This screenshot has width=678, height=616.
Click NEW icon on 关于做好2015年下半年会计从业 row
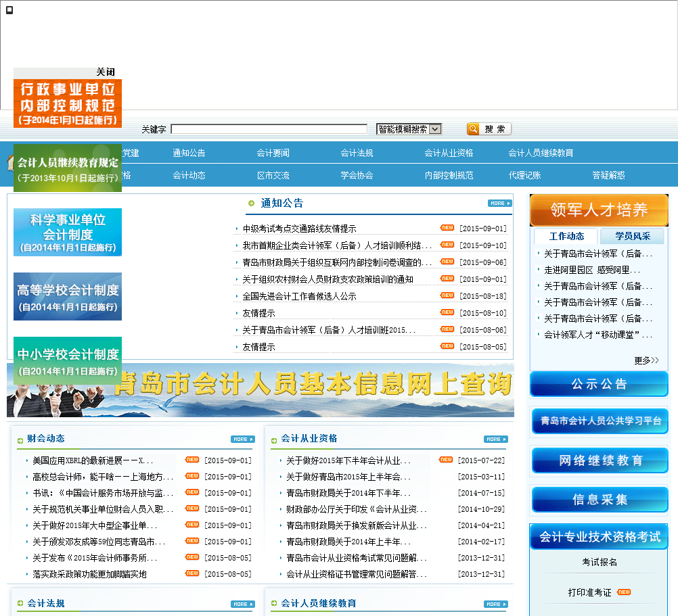[446, 460]
